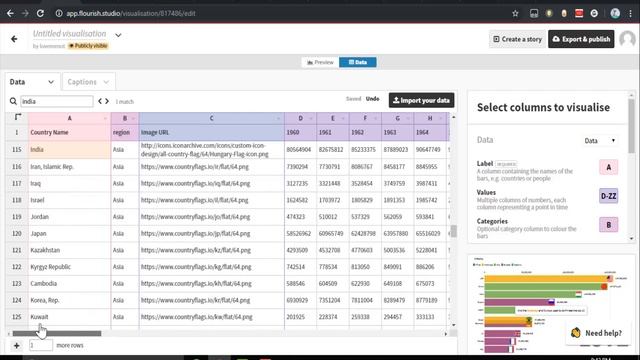Select the Image URL header cell
This screenshot has height=360, width=640.
point(211,133)
